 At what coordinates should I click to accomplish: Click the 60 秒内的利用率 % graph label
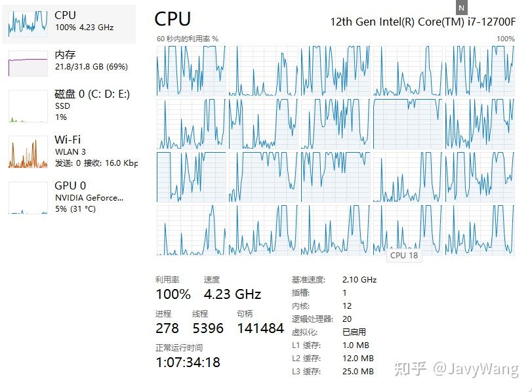click(x=188, y=39)
